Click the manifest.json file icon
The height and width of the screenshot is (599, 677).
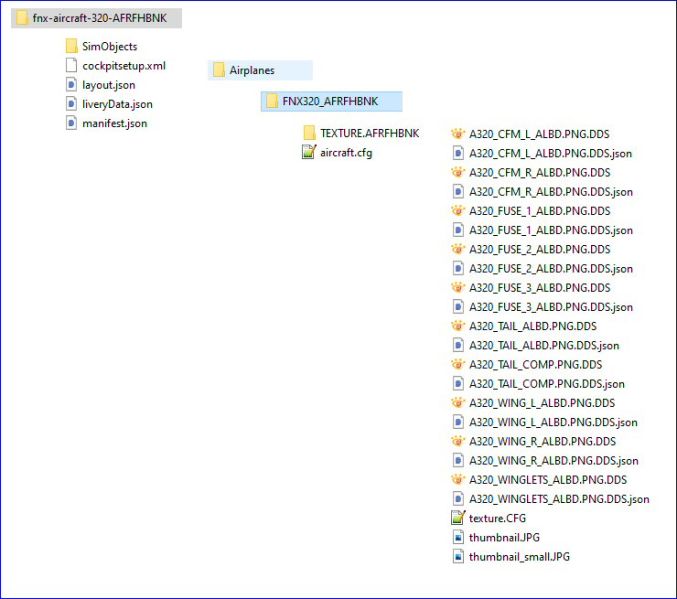[x=71, y=123]
